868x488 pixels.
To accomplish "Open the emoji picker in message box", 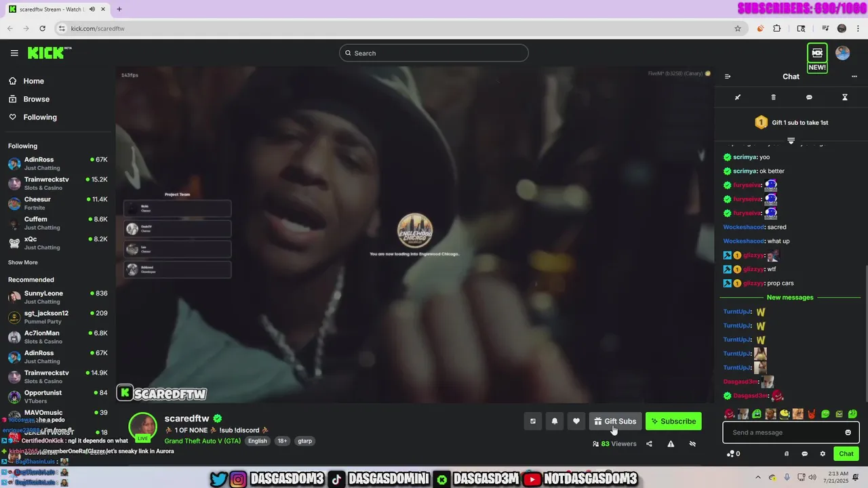I will [x=848, y=432].
